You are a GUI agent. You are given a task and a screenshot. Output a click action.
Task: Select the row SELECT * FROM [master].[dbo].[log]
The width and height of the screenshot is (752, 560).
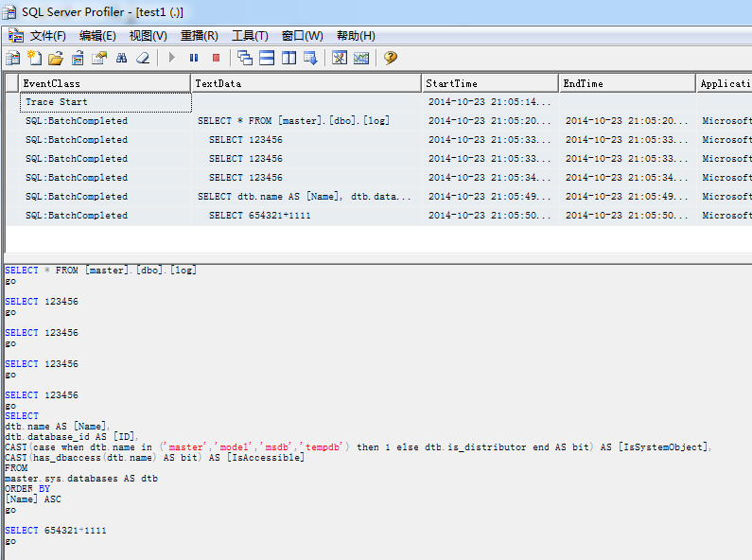point(378,121)
